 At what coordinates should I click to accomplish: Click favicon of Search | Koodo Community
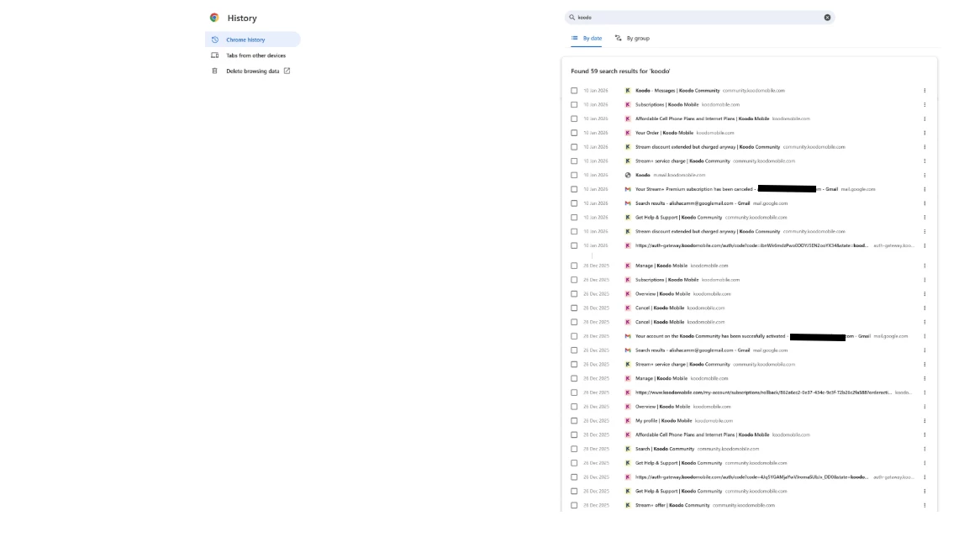(x=628, y=449)
